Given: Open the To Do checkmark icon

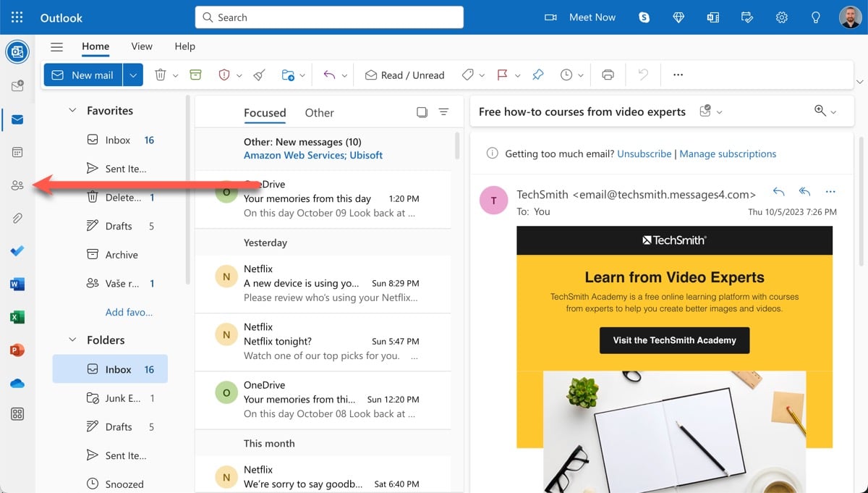Looking at the screenshot, I should [x=17, y=251].
